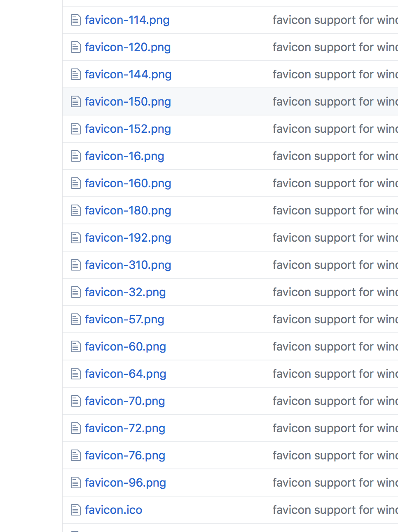Open commit message in favicon-76.png row
Image resolution: width=398 pixels, height=532 pixels.
click(x=335, y=455)
